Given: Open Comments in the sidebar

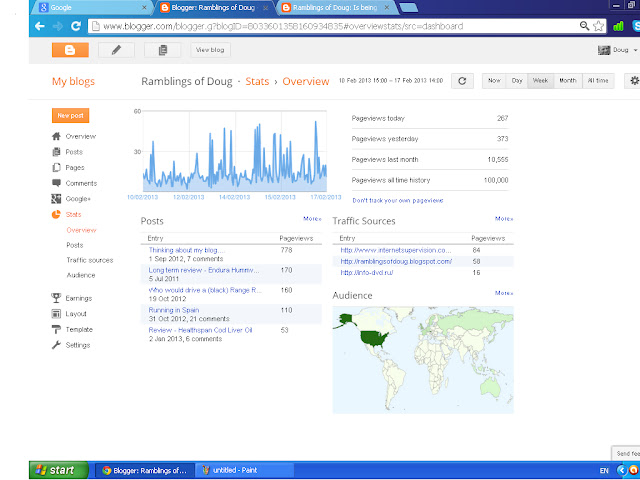Looking at the screenshot, I should tap(81, 183).
